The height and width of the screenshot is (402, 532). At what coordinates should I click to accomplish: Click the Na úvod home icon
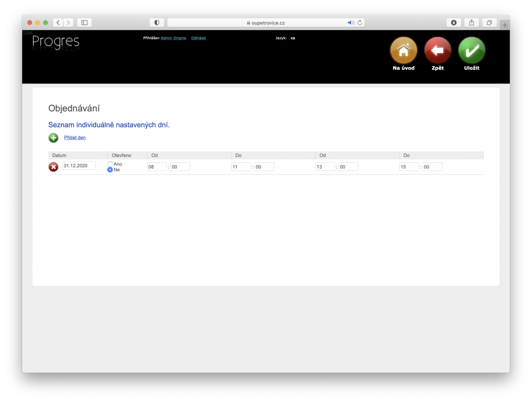pos(403,51)
